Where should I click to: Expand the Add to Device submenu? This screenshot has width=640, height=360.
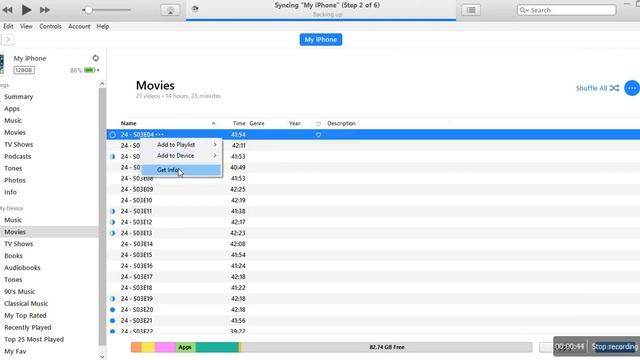pos(182,156)
